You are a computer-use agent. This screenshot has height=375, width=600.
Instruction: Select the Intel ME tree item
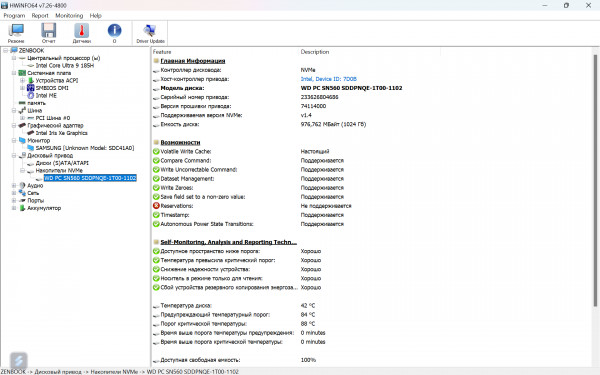pyautogui.click(x=46, y=96)
